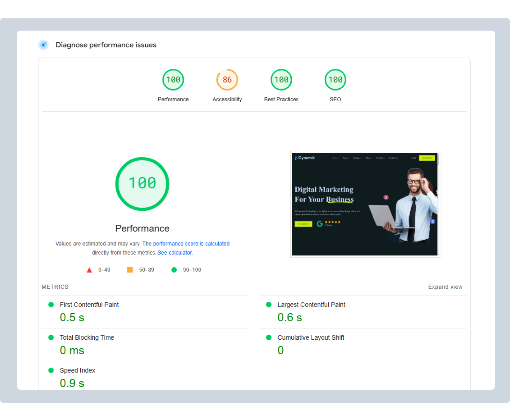This screenshot has height=420, width=510.
Task: Expand the Speed Index metric
Action: [77, 370]
